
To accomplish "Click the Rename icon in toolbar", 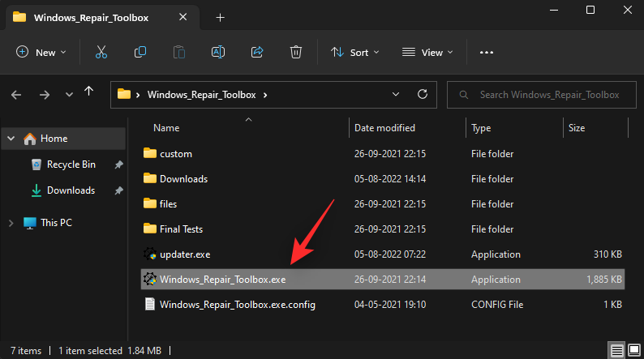I will coord(218,52).
